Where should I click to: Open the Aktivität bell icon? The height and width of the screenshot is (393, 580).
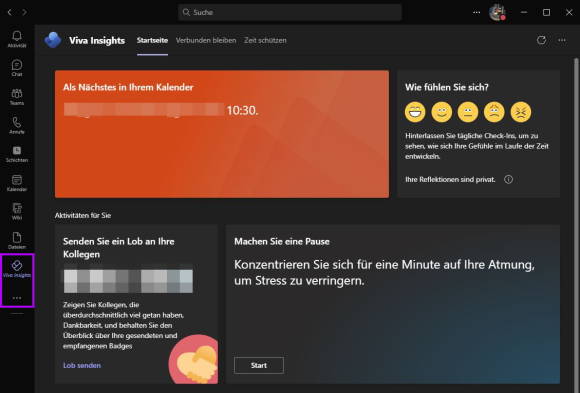tap(17, 38)
